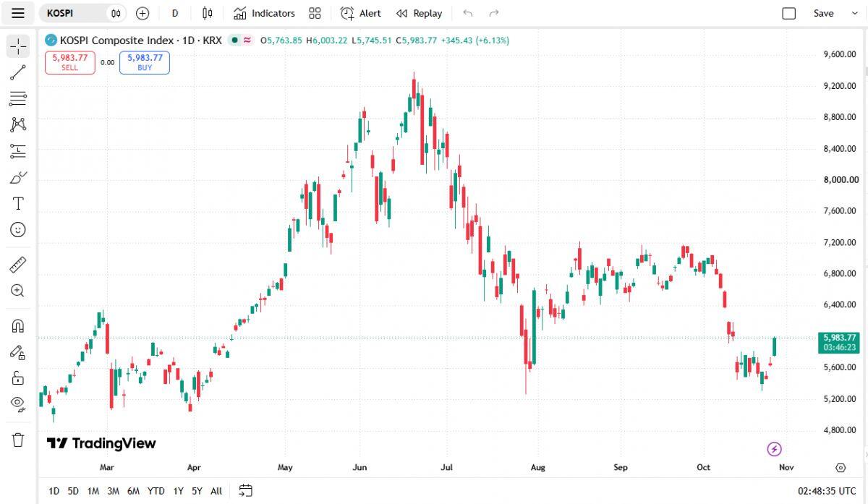Select the YTD time range
The image size is (868, 504).
pyautogui.click(x=156, y=491)
